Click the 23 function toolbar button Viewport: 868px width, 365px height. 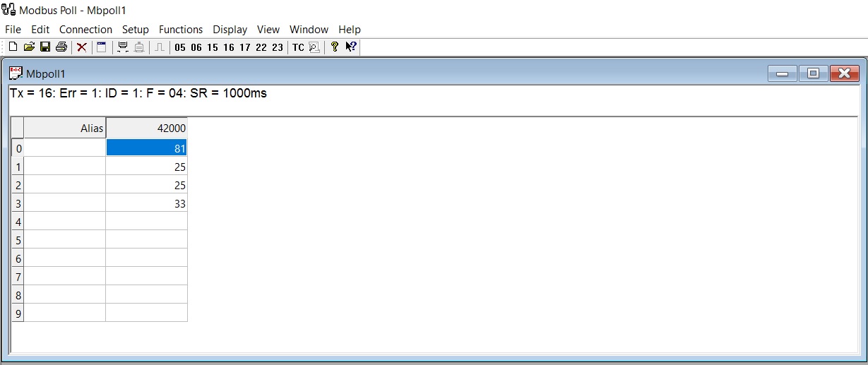click(278, 47)
